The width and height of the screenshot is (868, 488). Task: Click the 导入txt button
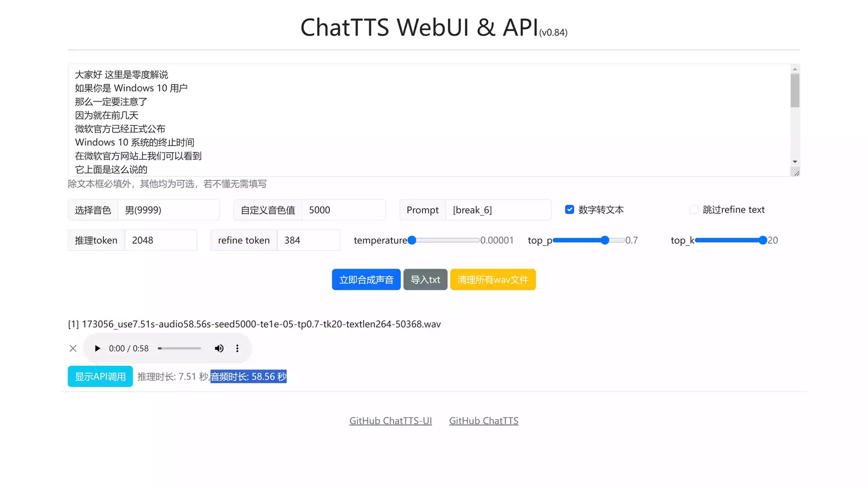(425, 280)
